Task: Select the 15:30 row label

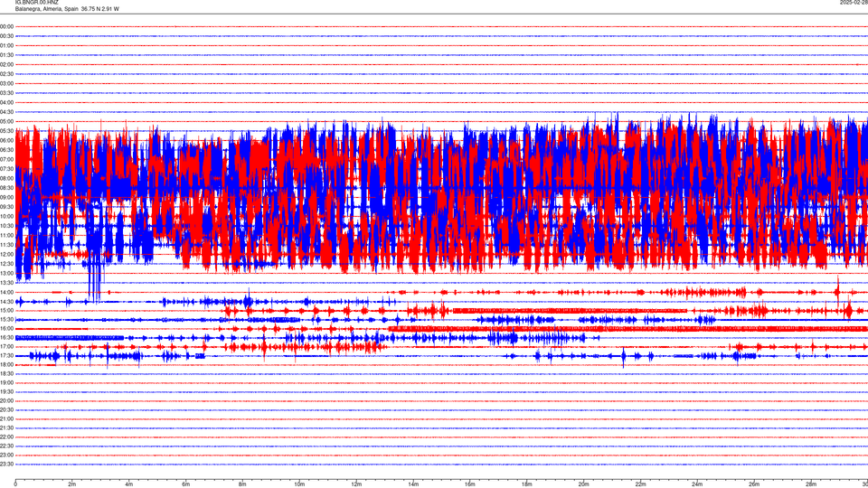Action: click(x=6, y=319)
